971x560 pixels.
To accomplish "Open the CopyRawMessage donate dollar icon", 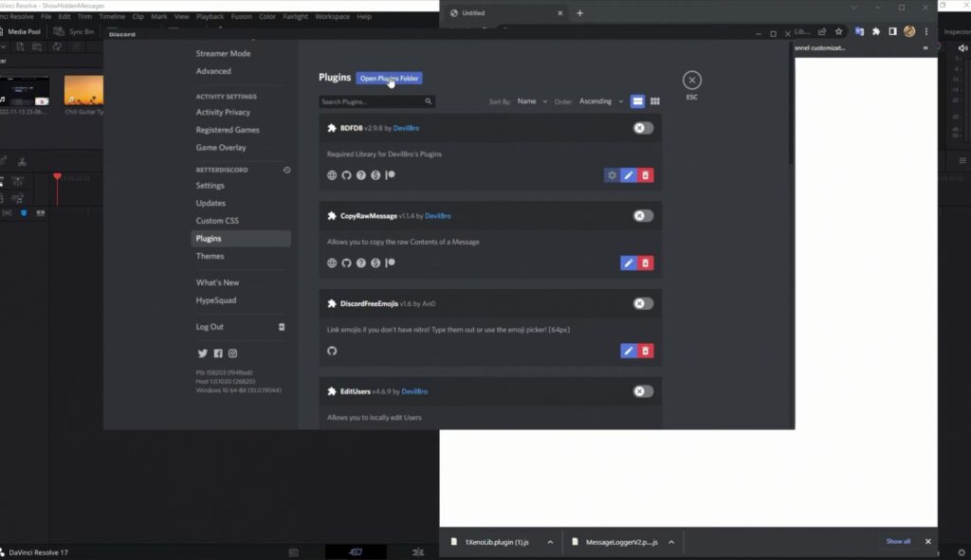I will tap(376, 263).
